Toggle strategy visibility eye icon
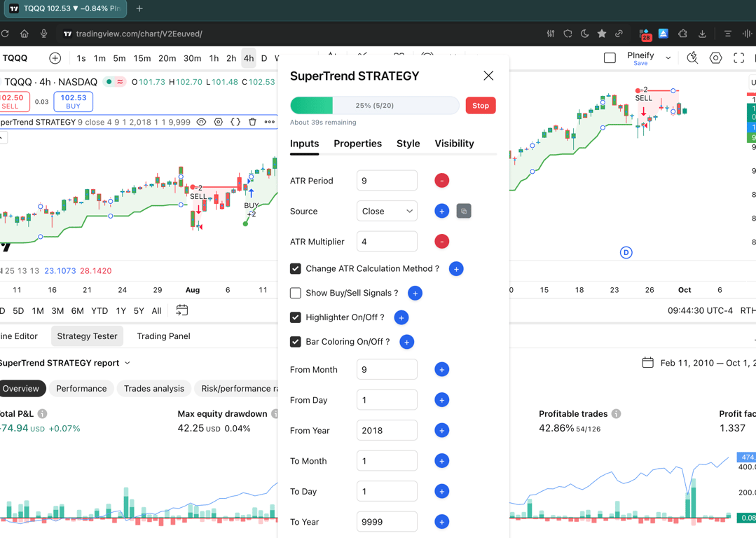The width and height of the screenshot is (756, 538). point(202,122)
